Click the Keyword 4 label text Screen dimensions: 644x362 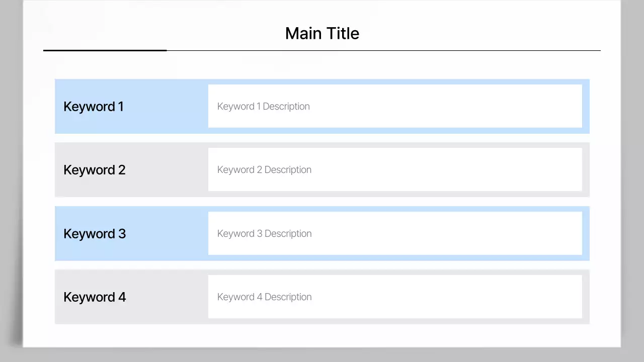pyautogui.click(x=95, y=297)
